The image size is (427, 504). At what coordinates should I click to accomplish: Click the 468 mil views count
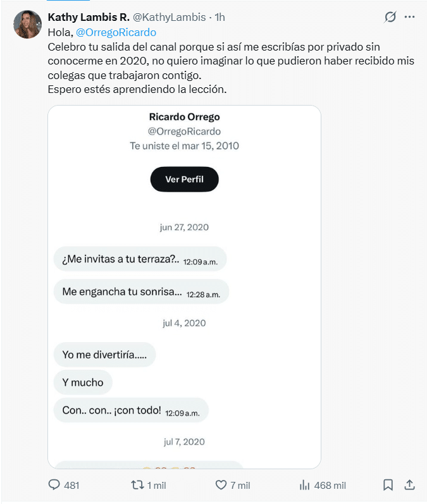pyautogui.click(x=330, y=485)
